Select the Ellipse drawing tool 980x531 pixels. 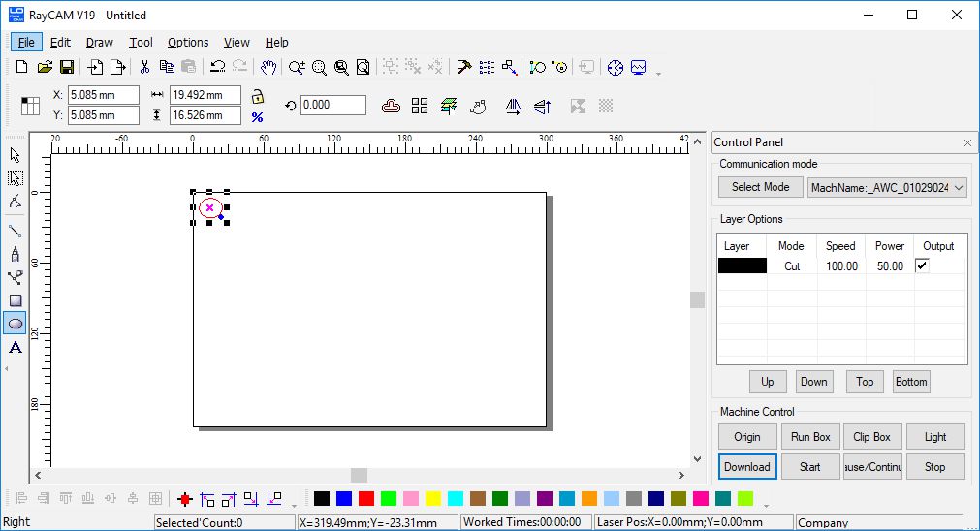(16, 324)
